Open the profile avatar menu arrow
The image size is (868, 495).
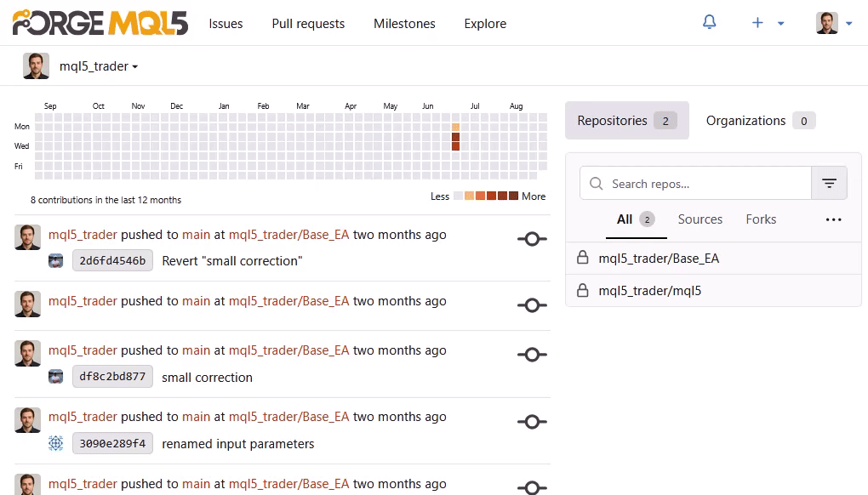848,23
